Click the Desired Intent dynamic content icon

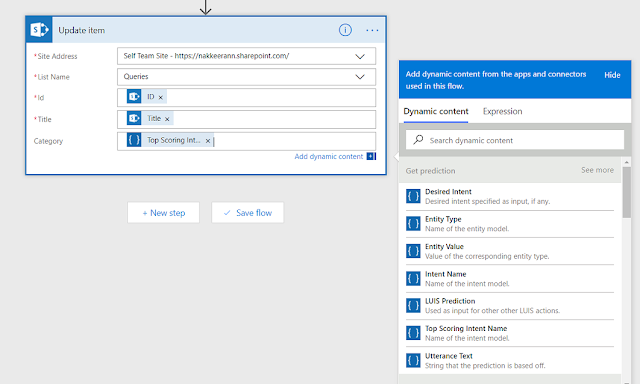pos(413,196)
